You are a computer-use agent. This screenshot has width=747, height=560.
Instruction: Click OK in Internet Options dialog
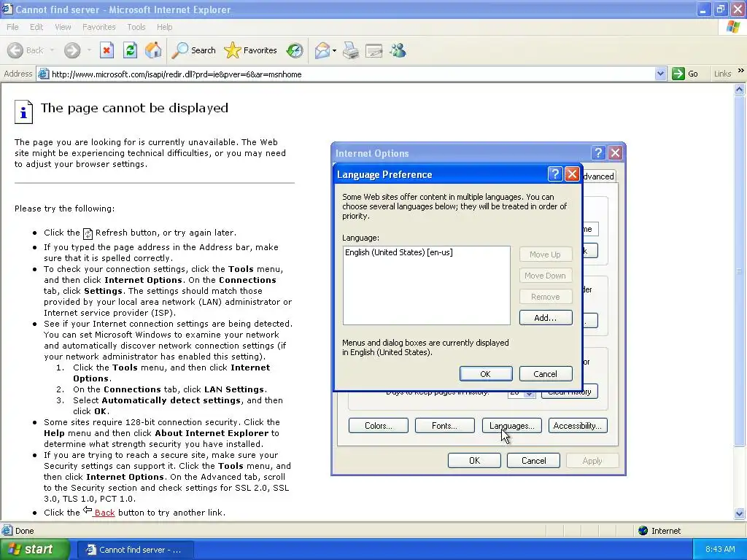click(x=474, y=461)
